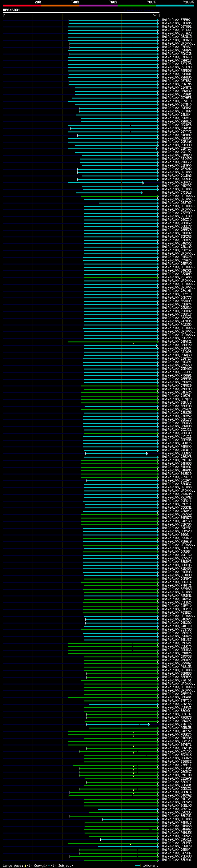
Task: Click the UniRef100_A3LP59 label
Action: click(176, 843)
